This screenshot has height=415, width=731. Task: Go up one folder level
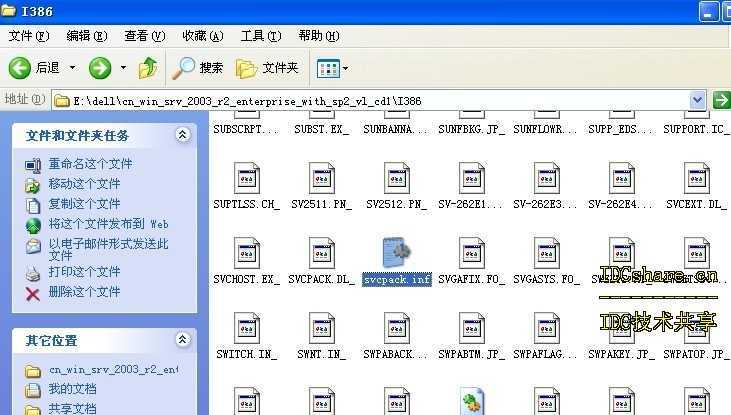tap(148, 68)
